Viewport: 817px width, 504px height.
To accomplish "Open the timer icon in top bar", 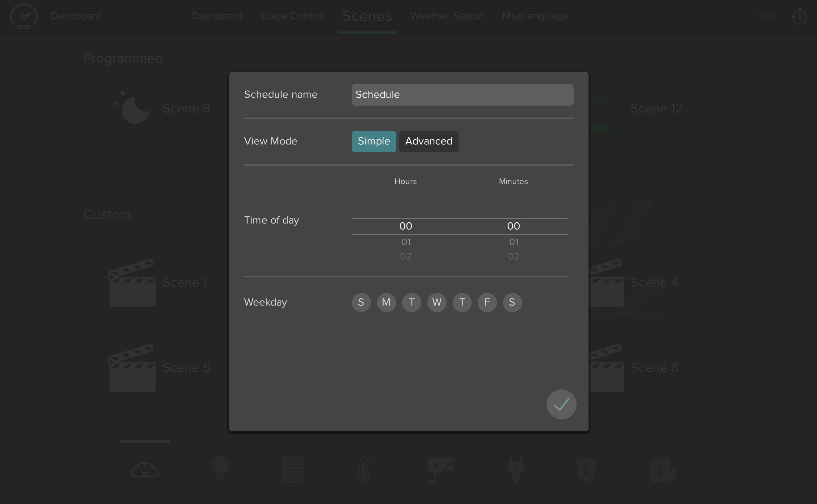I will (x=799, y=16).
